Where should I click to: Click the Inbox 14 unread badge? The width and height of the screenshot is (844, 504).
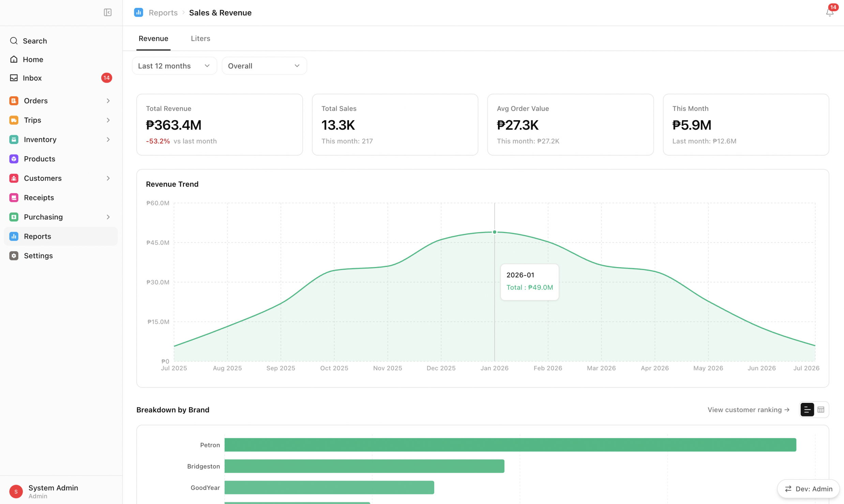pyautogui.click(x=106, y=78)
